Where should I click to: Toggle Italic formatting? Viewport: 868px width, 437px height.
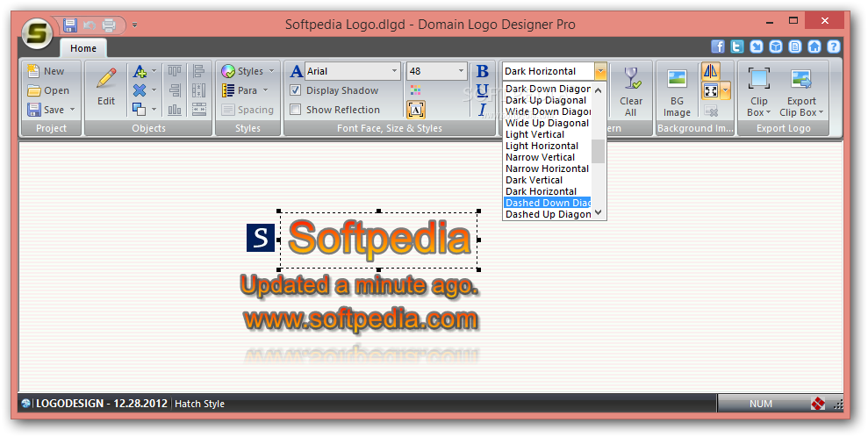pyautogui.click(x=482, y=110)
